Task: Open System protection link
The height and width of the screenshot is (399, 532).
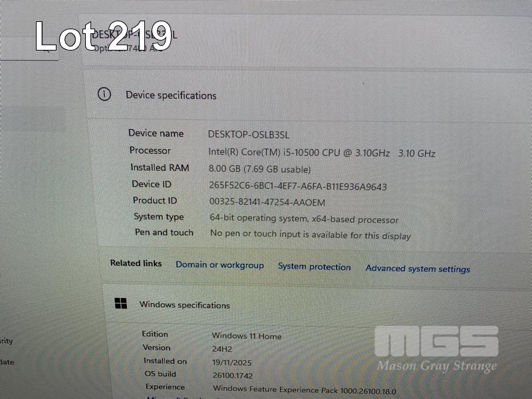Action: pyautogui.click(x=314, y=267)
